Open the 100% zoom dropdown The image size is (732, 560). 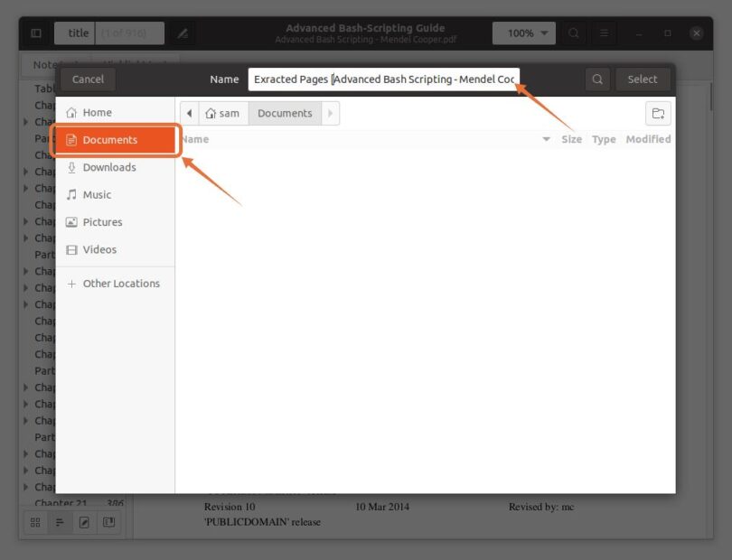pos(522,33)
